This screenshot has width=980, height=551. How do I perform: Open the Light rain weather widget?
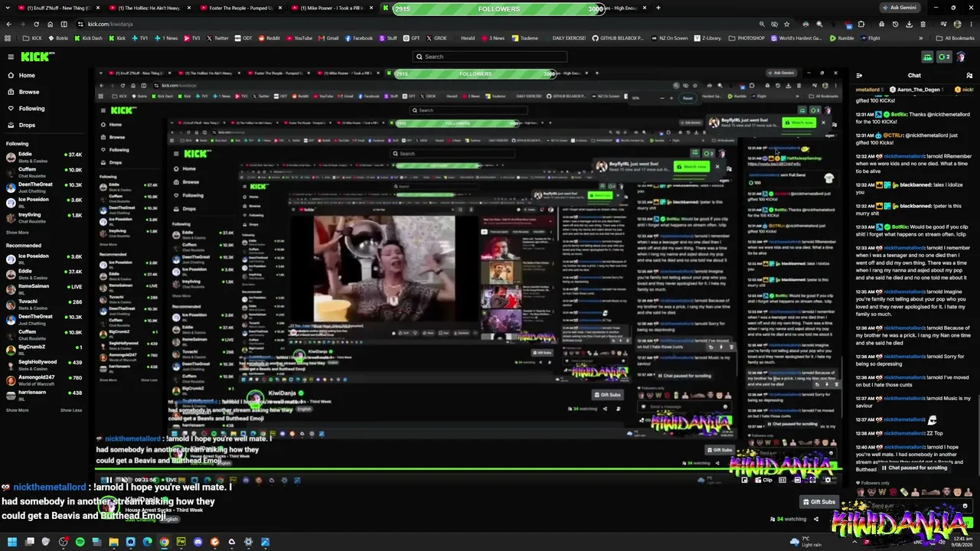tap(807, 543)
